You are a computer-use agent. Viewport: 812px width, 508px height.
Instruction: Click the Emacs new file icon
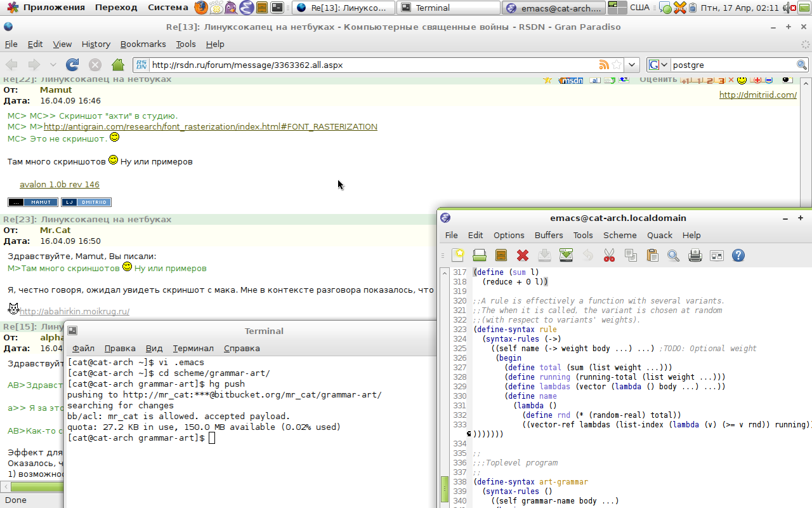tap(458, 255)
